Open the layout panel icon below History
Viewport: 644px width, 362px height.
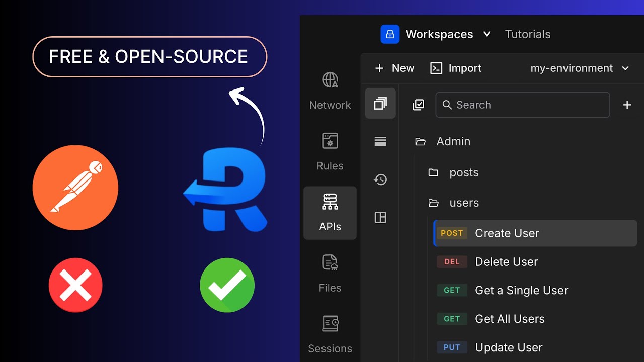pos(380,218)
